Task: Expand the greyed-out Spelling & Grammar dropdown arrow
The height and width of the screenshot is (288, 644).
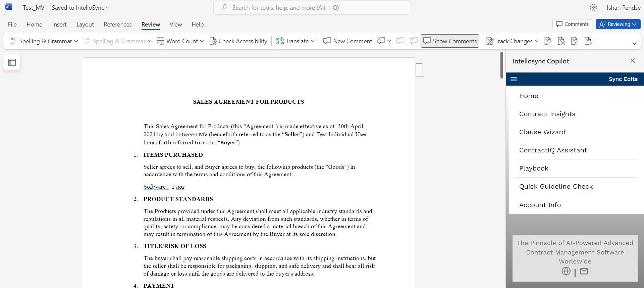Action: [150, 41]
